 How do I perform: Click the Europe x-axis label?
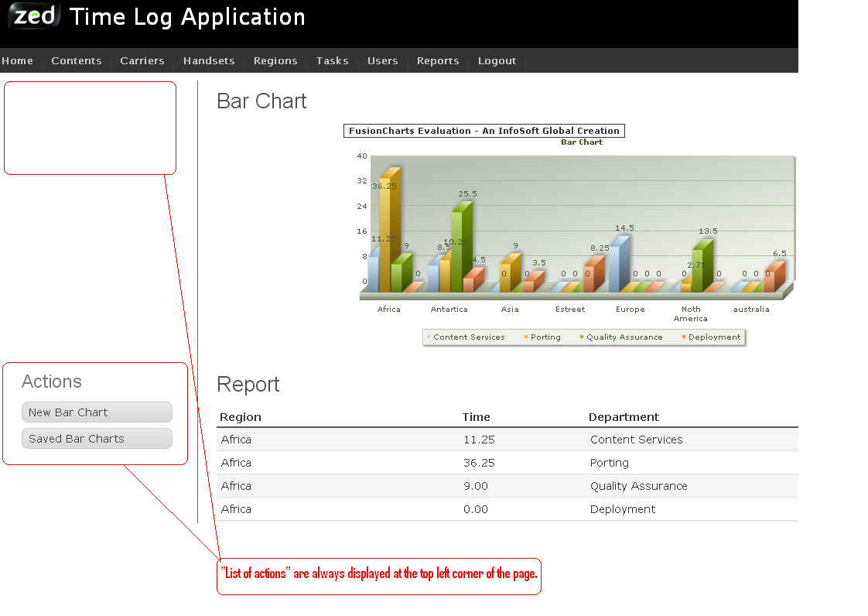coord(630,309)
